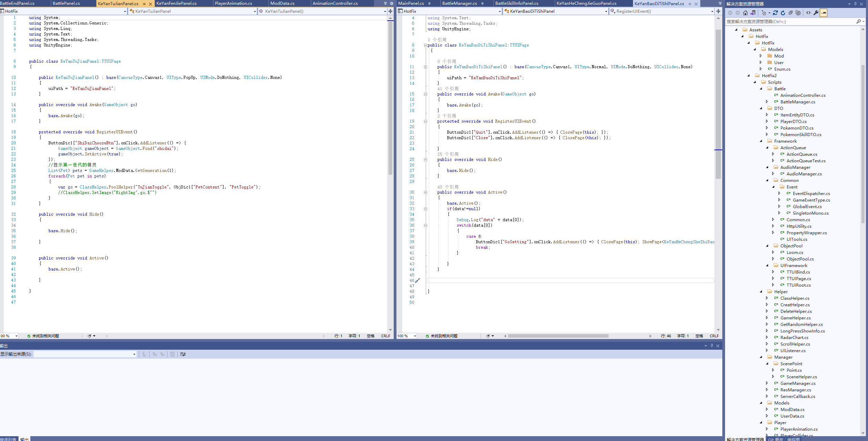This screenshot has width=868, height=441.
Task: Close the KeYanBaoDiTiShiPanel.cs tab with its X
Action: coord(696,4)
